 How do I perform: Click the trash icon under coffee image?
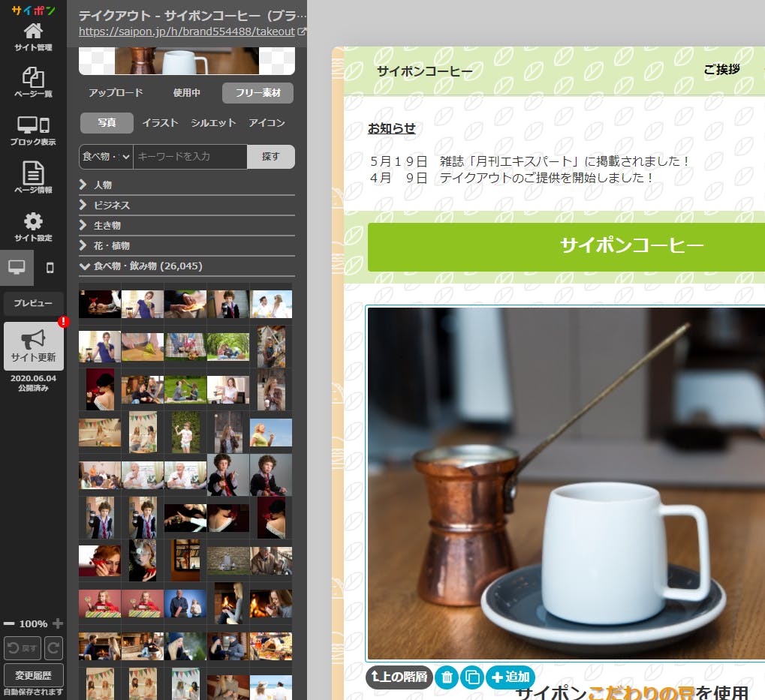point(446,677)
